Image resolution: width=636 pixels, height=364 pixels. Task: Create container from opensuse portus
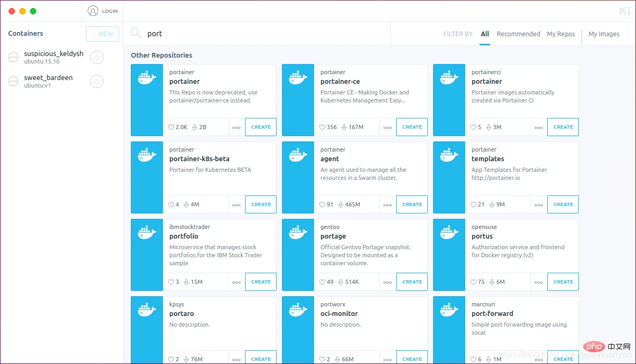coord(563,282)
